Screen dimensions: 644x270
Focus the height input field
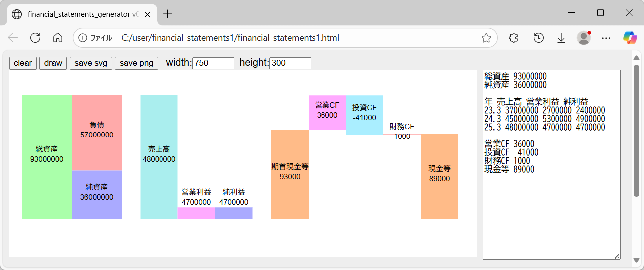coord(290,63)
